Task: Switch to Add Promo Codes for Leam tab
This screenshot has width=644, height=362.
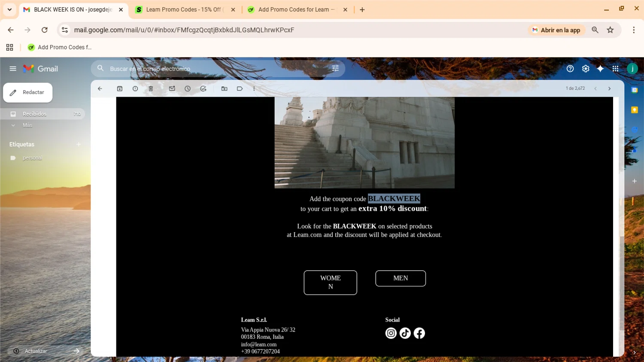Action: (x=296, y=9)
